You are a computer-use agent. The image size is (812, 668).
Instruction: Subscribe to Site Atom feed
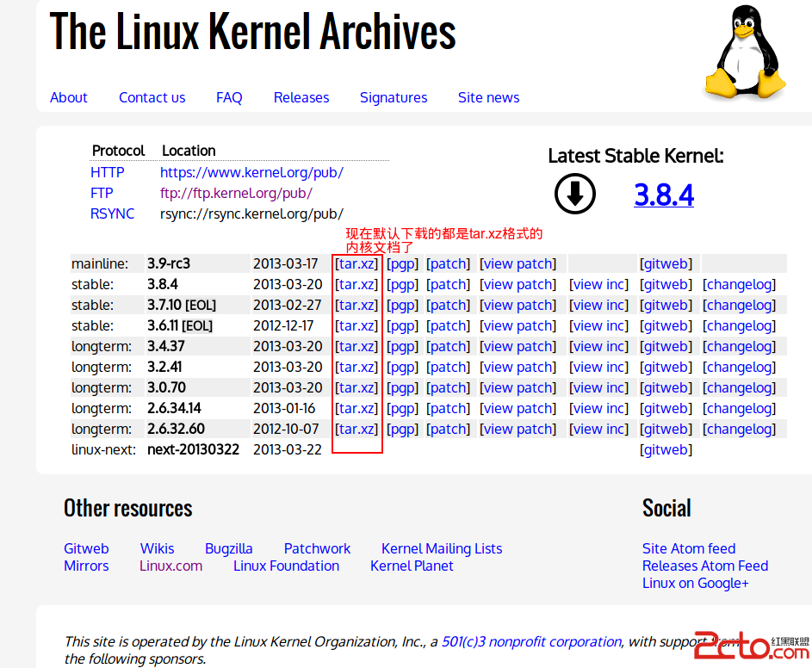click(689, 548)
